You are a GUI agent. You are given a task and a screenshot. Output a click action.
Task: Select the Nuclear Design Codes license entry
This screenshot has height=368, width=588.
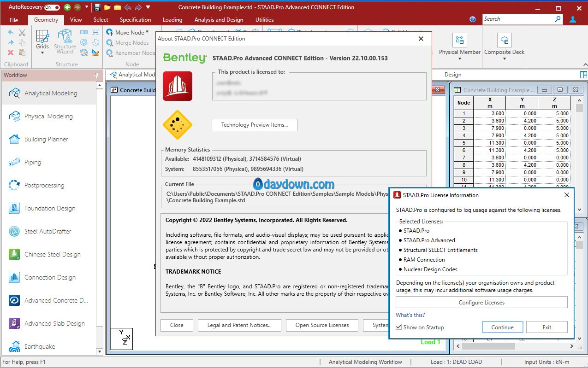(x=430, y=269)
